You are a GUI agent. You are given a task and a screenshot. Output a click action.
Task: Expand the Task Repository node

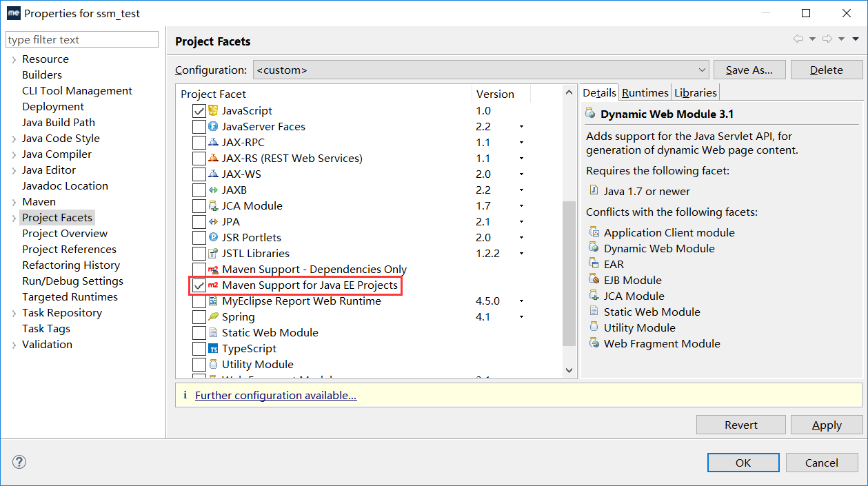(14, 314)
